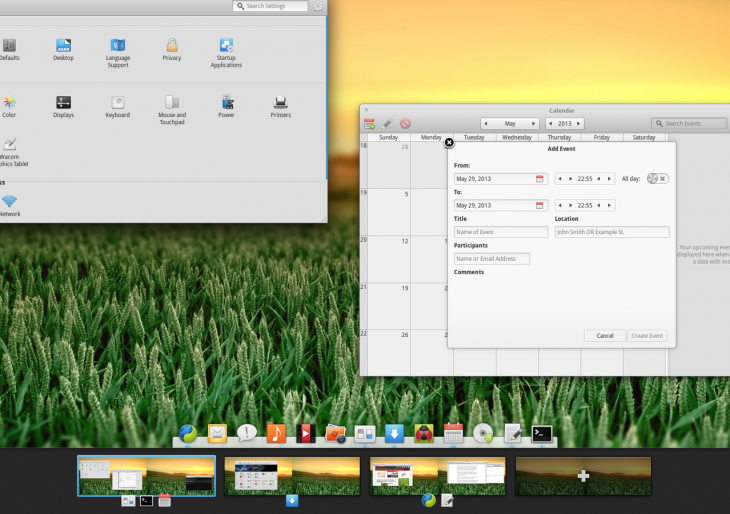Click the Name of Event title field
Screen dimensions: 730x514
coord(501,232)
